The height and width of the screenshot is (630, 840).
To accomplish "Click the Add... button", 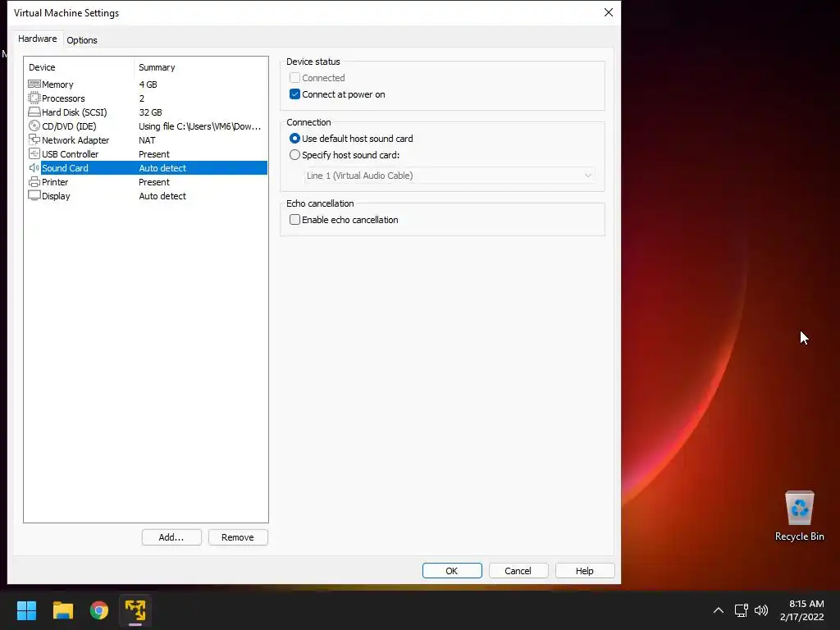I will click(x=171, y=537).
